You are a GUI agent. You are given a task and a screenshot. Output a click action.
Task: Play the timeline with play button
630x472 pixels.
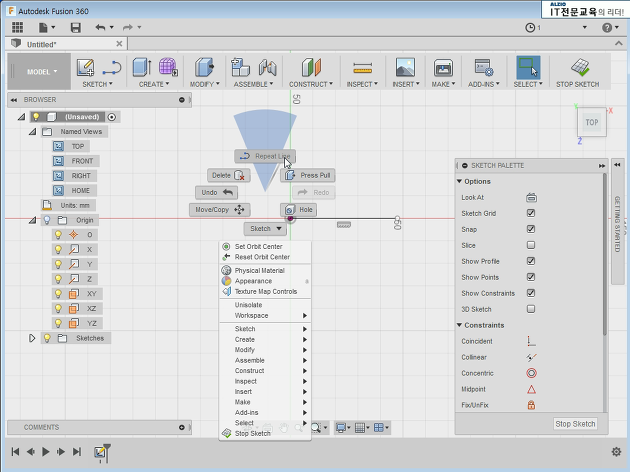pos(45,452)
